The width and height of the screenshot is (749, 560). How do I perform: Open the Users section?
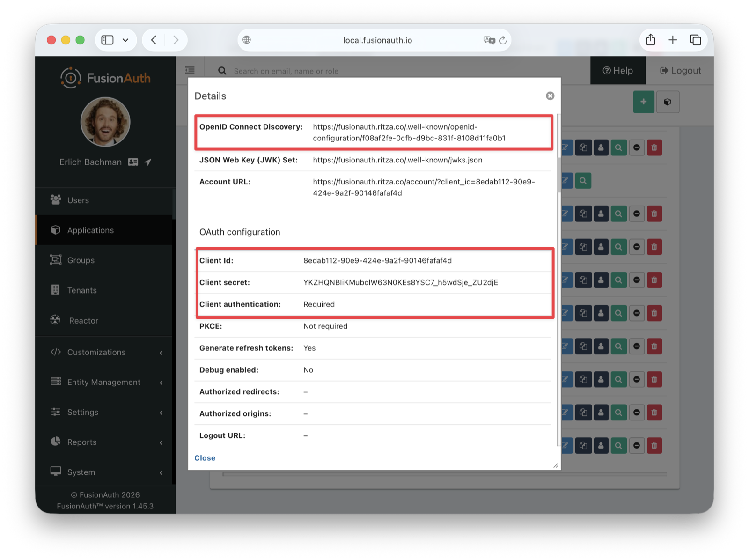pos(77,200)
